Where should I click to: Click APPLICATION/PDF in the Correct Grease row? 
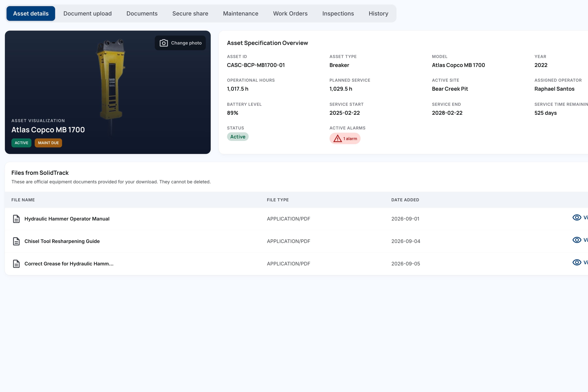(x=288, y=264)
